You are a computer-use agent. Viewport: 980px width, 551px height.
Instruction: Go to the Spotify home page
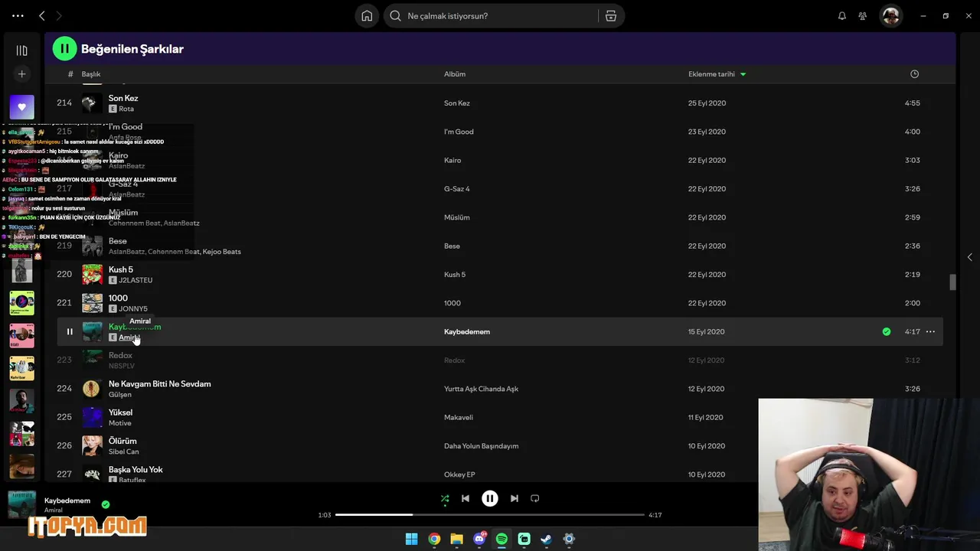coord(367,16)
